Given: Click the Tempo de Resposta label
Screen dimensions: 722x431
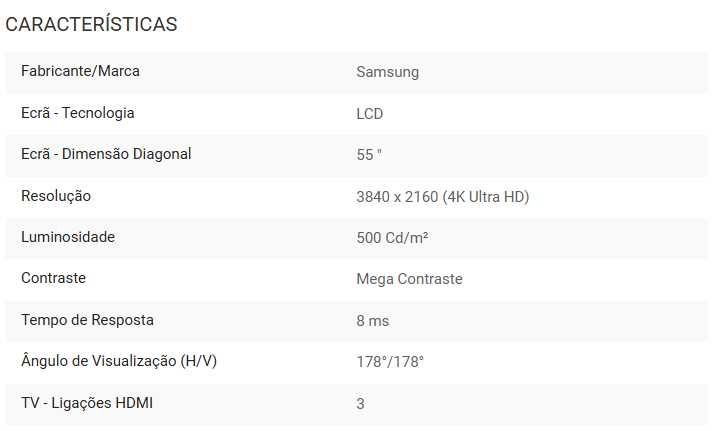Looking at the screenshot, I should point(87,320).
